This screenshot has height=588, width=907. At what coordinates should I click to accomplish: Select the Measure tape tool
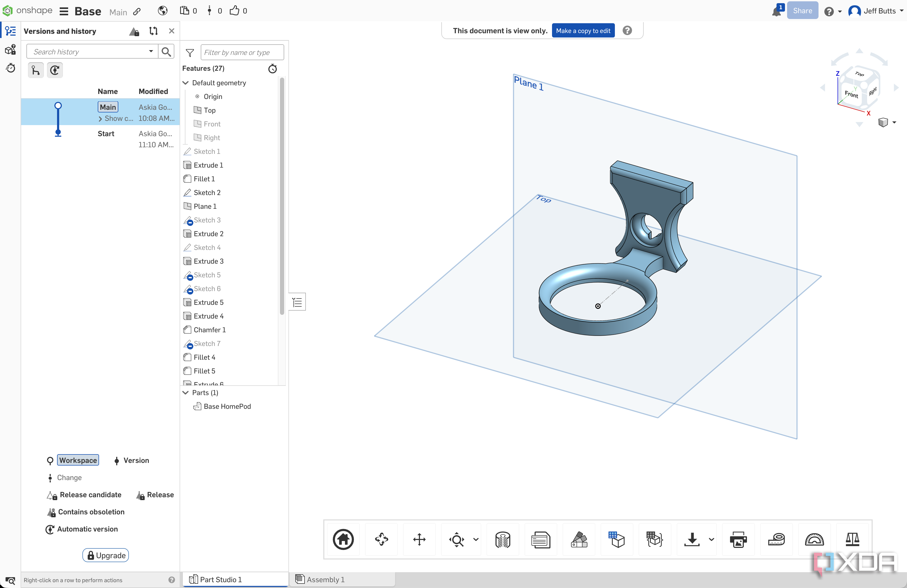(x=776, y=539)
